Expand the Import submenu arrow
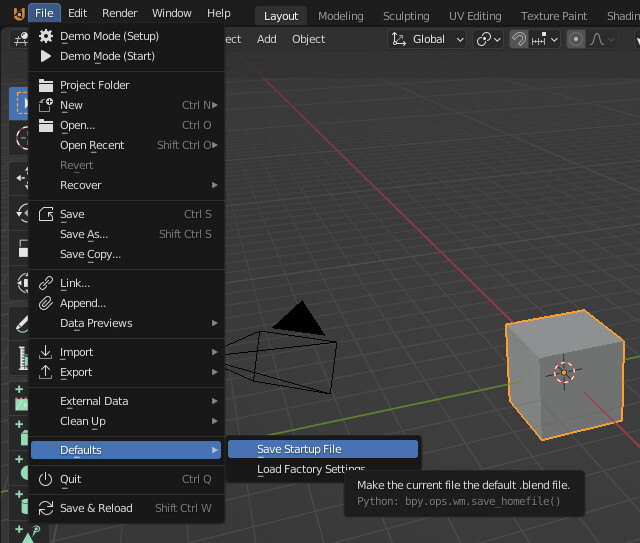The image size is (640, 543). pyautogui.click(x=215, y=352)
